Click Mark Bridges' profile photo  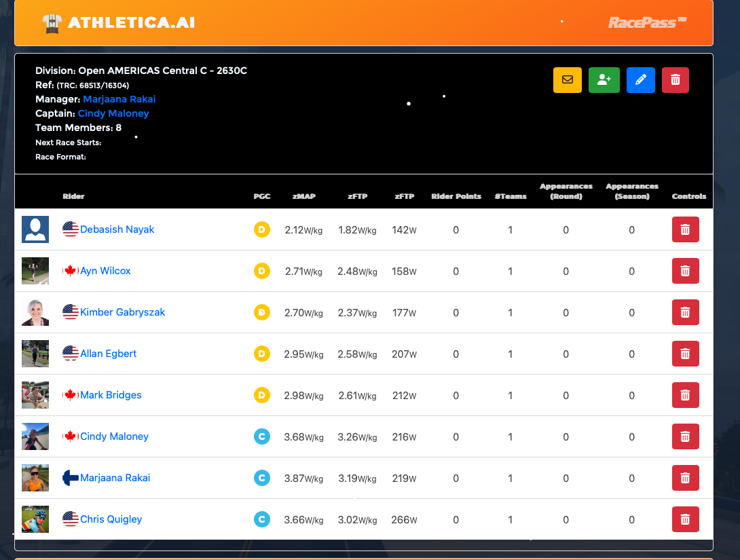(x=35, y=395)
